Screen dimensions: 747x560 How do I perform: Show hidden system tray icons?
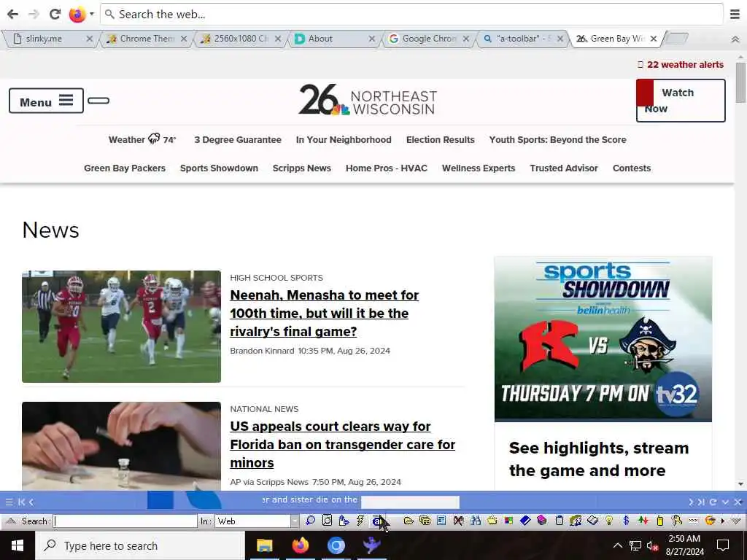click(617, 545)
